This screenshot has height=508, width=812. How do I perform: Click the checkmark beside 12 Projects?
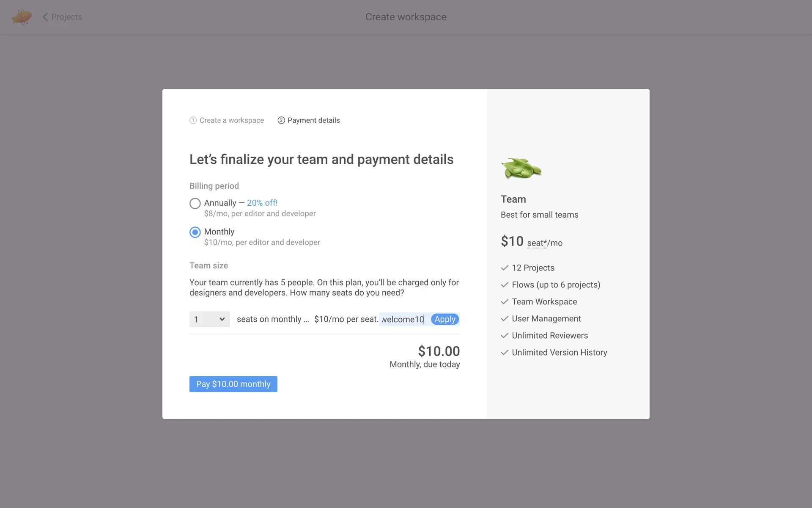point(505,268)
